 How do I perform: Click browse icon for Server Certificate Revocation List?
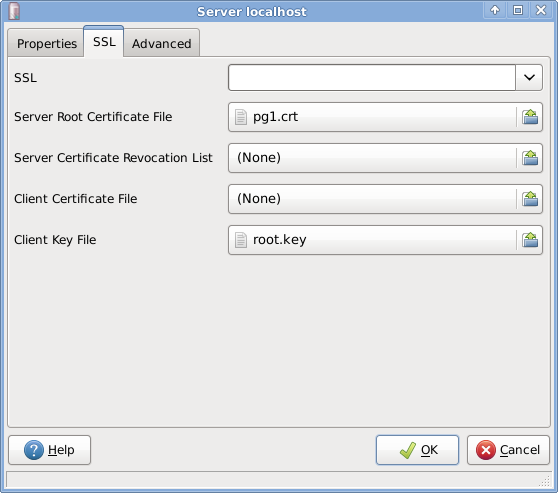[x=530, y=158]
